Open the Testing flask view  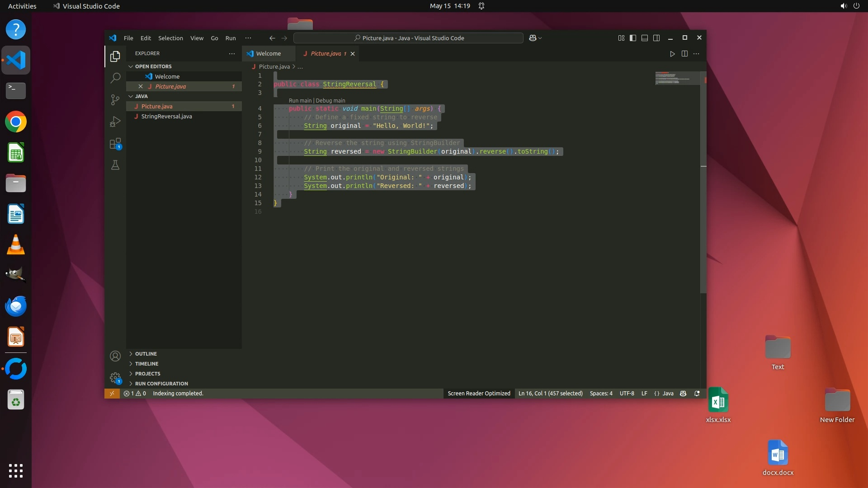115,165
